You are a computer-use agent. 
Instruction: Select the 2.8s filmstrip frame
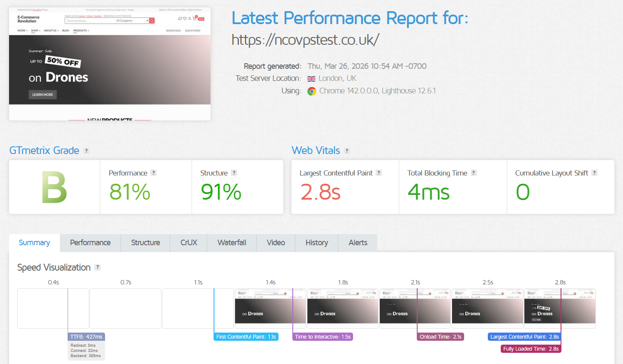(x=560, y=308)
